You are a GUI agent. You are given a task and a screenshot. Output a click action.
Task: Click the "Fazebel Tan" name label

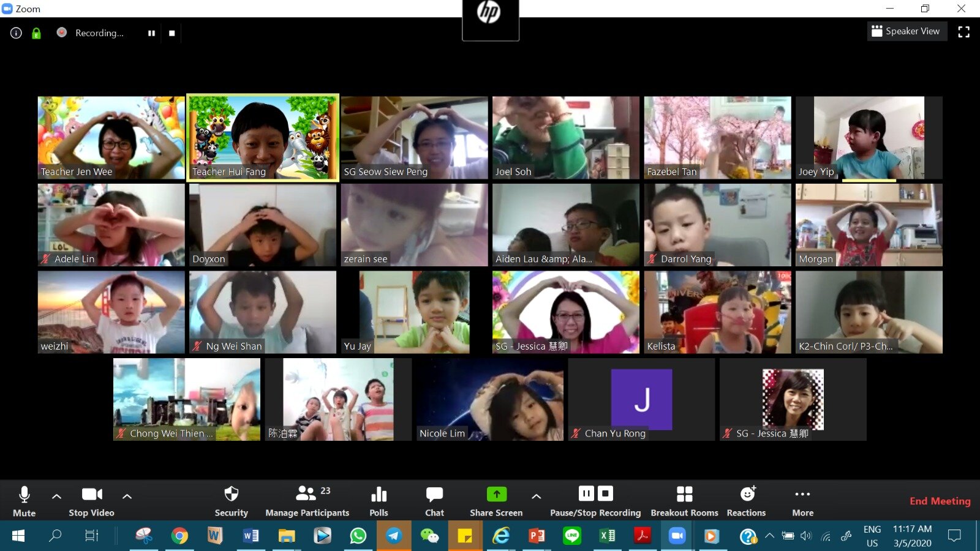click(x=671, y=172)
